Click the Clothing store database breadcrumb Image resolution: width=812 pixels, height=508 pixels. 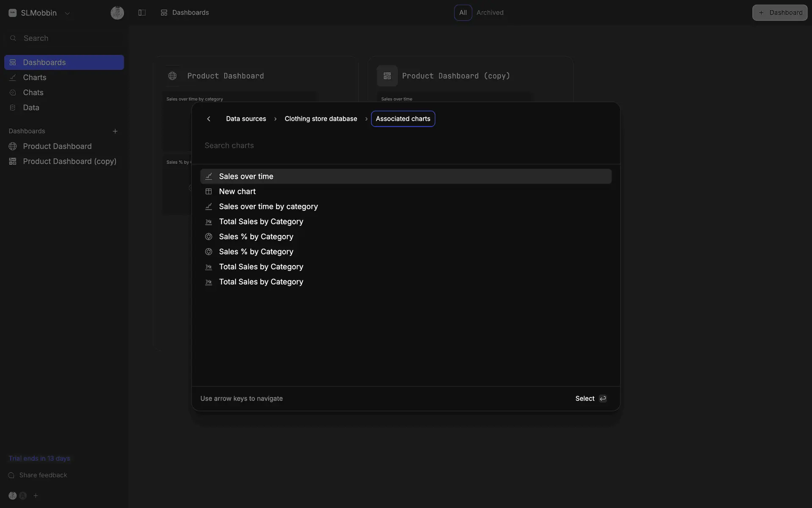coord(321,119)
